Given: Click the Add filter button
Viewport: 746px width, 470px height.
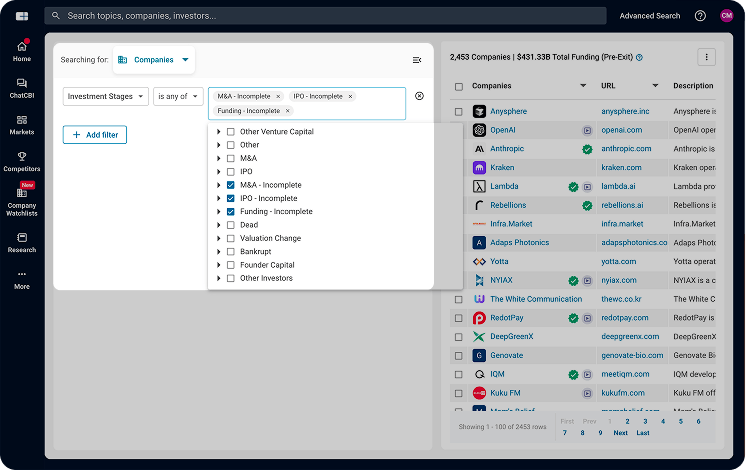Looking at the screenshot, I should (95, 134).
